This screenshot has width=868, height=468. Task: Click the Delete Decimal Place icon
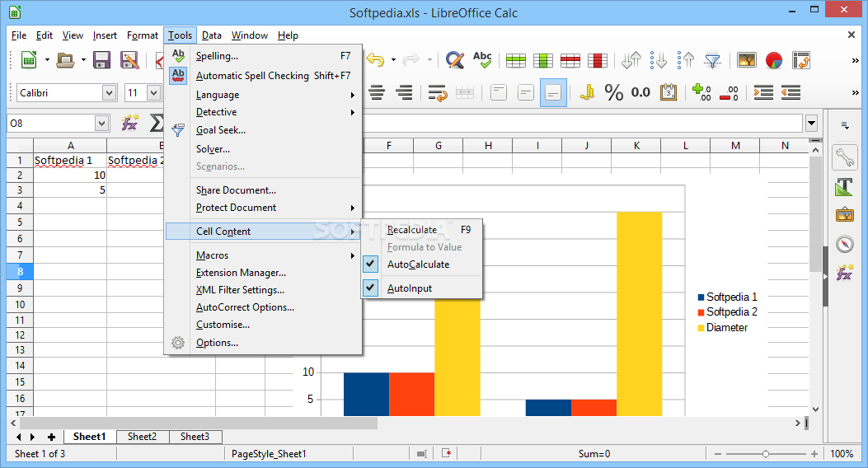(x=729, y=92)
